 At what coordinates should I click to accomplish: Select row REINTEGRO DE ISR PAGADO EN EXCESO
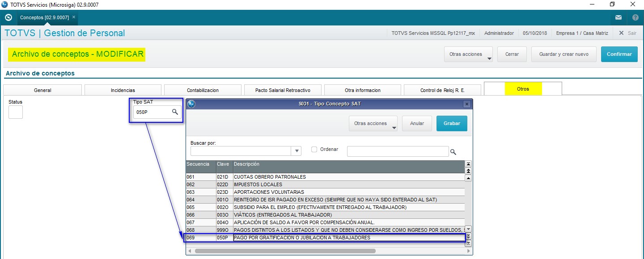click(x=326, y=200)
